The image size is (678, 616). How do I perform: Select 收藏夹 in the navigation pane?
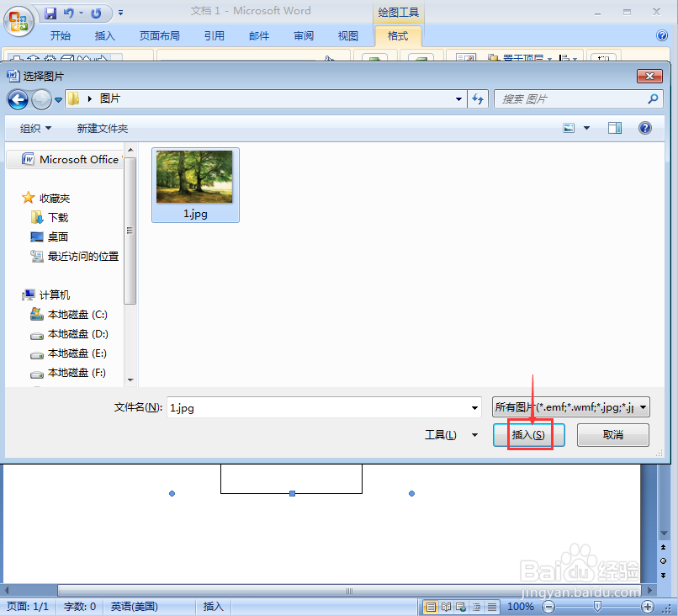[x=45, y=198]
